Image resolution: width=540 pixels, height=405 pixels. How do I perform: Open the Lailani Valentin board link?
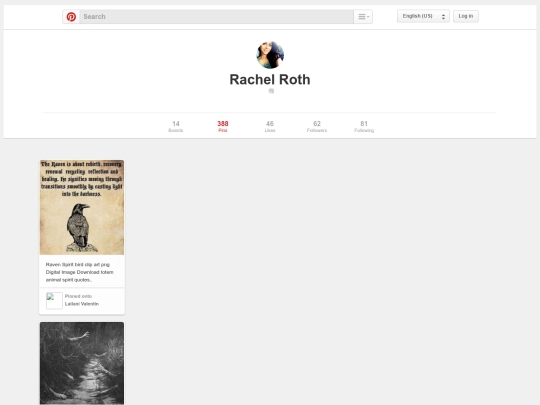click(82, 304)
